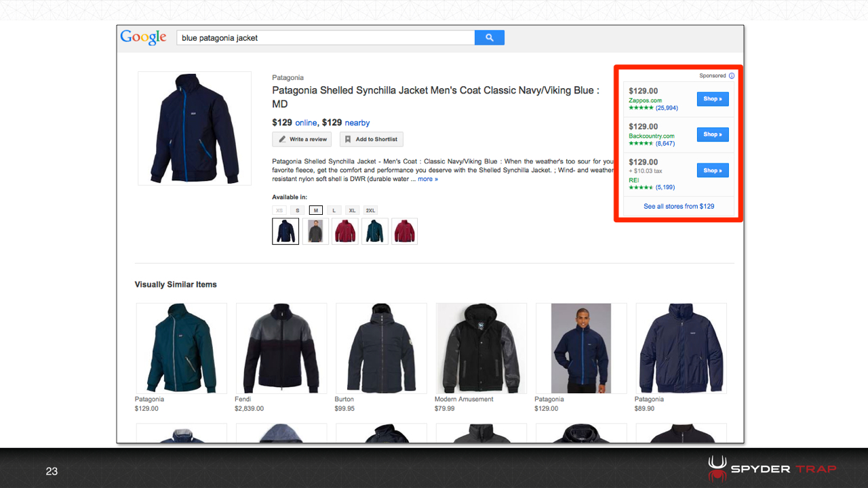Click the REI Shop button

tap(713, 170)
